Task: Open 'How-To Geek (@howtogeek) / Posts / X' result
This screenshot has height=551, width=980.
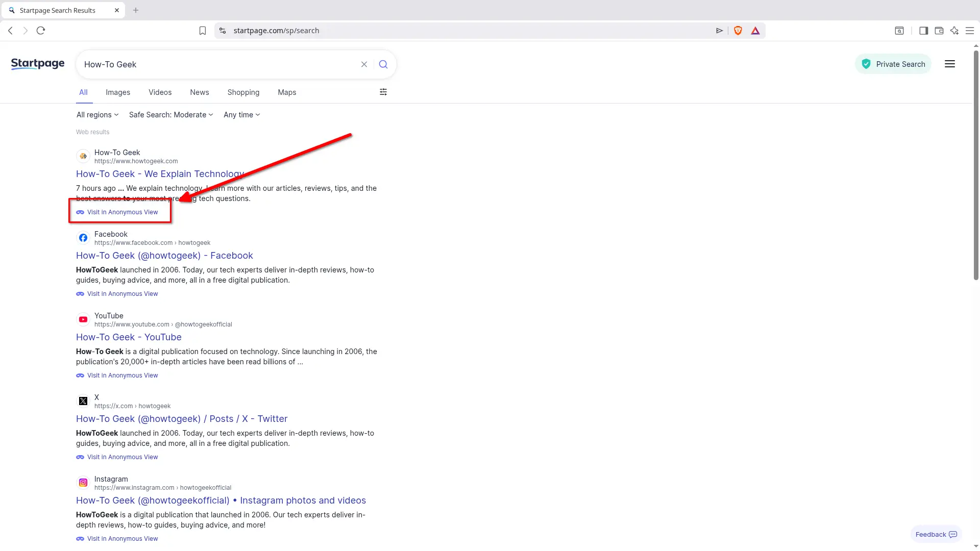Action: pyautogui.click(x=182, y=419)
